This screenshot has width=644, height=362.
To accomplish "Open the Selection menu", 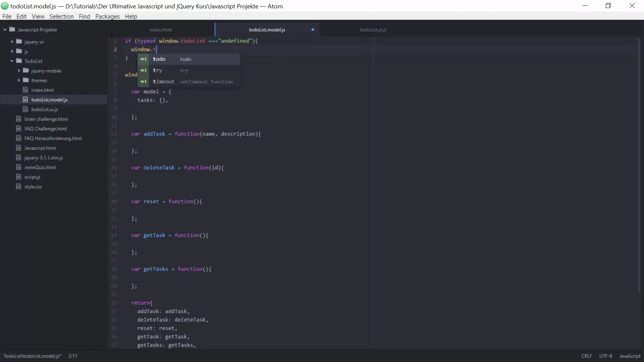I will click(61, 16).
